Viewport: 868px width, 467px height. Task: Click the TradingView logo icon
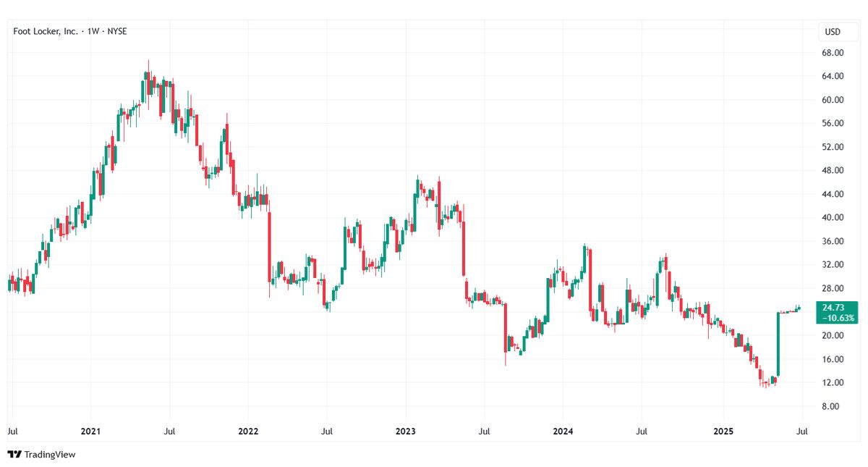(14, 454)
